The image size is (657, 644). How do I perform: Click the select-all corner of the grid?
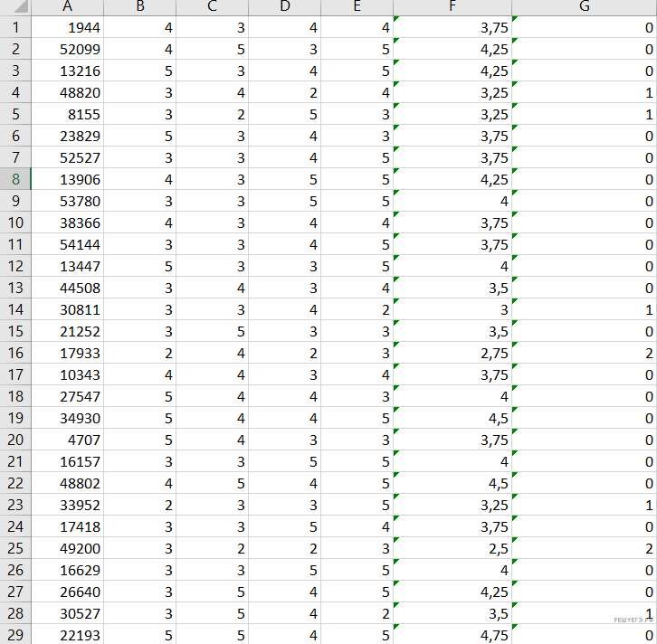pyautogui.click(x=14, y=7)
